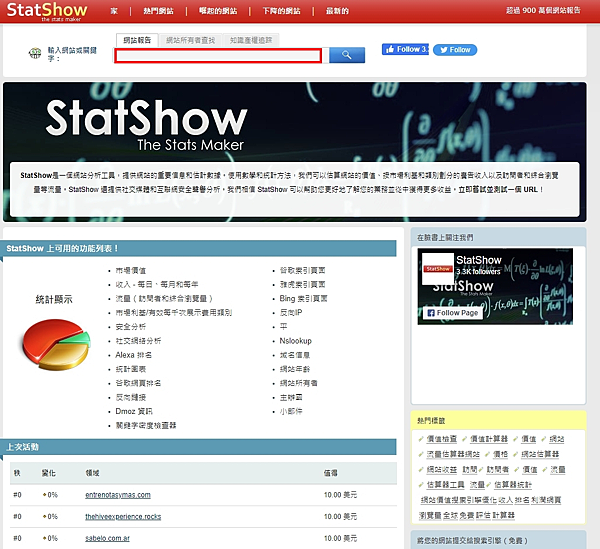Click the 域名信息 feature list item

(295, 355)
